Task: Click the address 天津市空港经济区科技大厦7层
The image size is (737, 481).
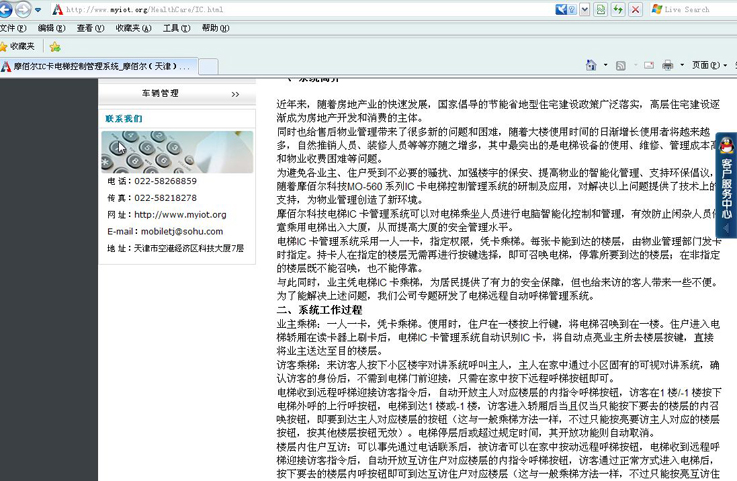Action: (189, 248)
